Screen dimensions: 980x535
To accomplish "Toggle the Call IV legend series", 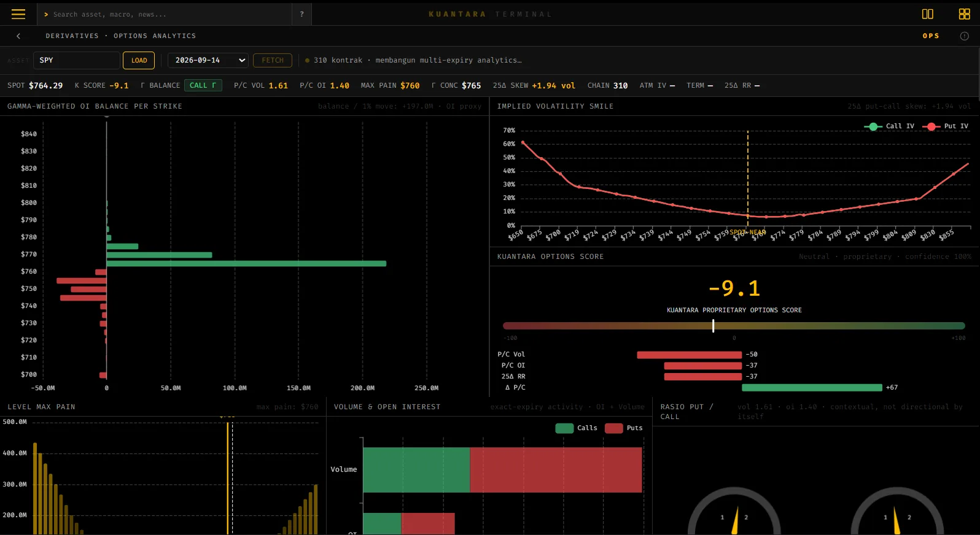I will point(889,126).
